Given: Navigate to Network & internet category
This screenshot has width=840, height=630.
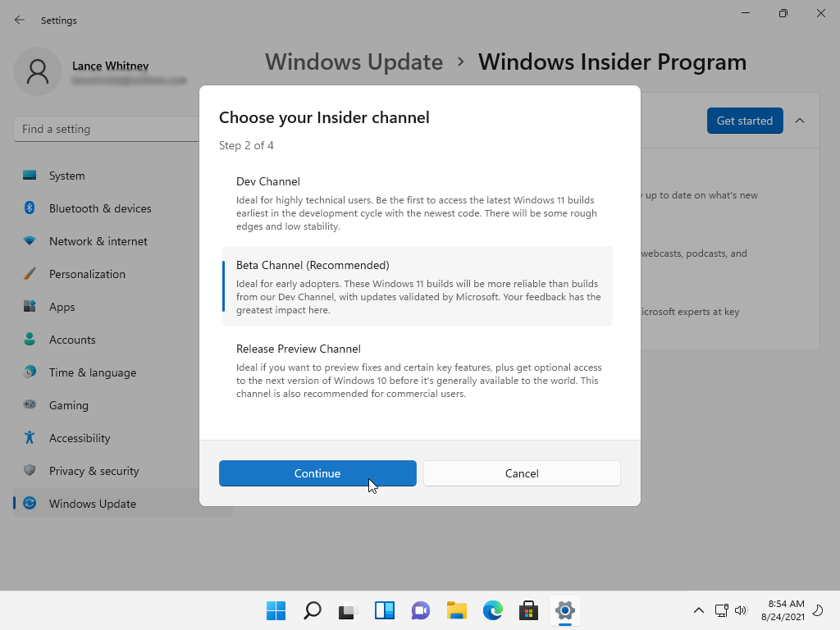Looking at the screenshot, I should click(x=98, y=241).
